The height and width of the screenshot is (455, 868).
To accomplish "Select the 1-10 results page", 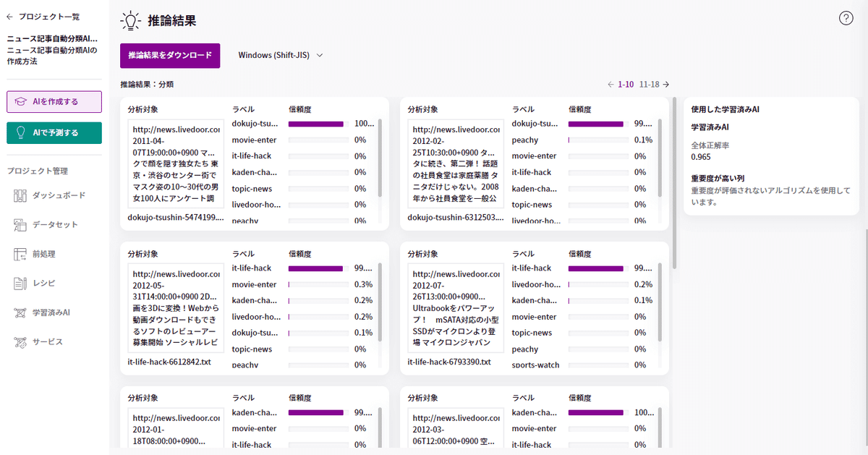I will 626,84.
